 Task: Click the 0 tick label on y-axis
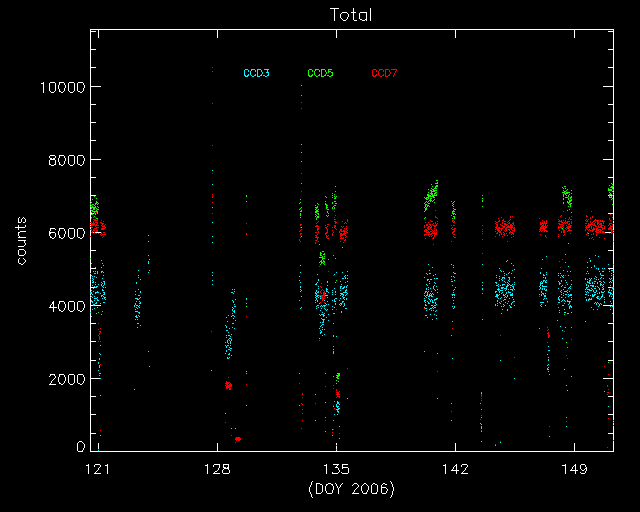tap(78, 446)
